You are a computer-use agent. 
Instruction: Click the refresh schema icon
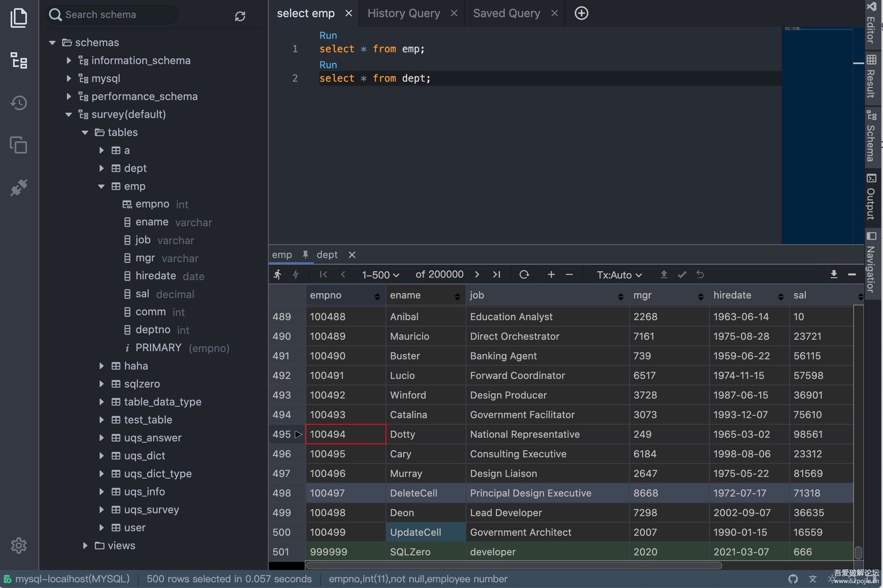click(x=240, y=16)
